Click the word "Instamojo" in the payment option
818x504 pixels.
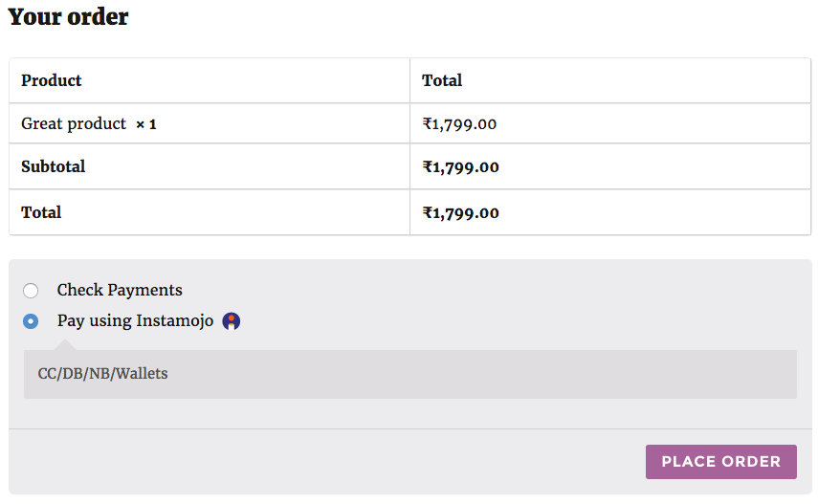point(175,320)
